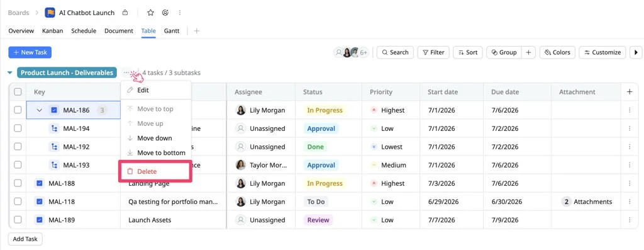Open row menu for MAL-193

[630, 165]
